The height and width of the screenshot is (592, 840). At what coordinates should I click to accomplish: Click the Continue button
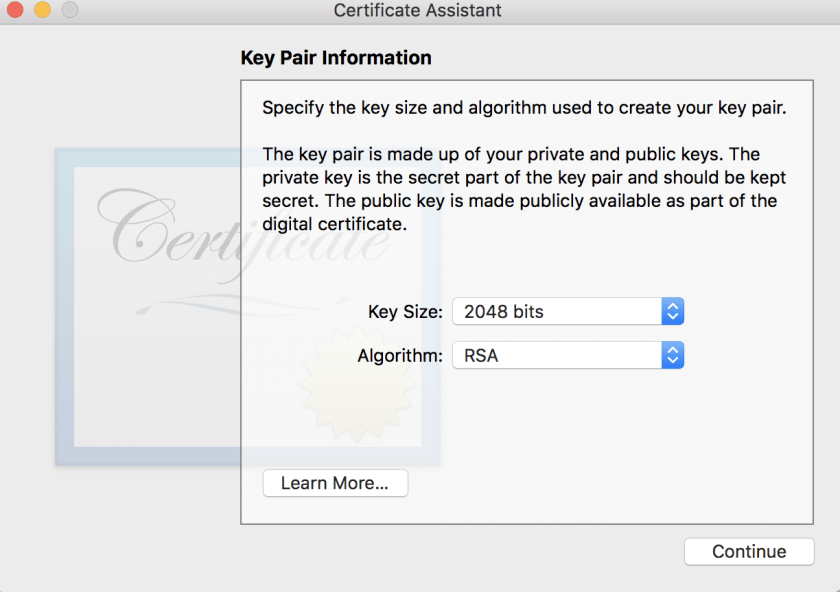749,552
